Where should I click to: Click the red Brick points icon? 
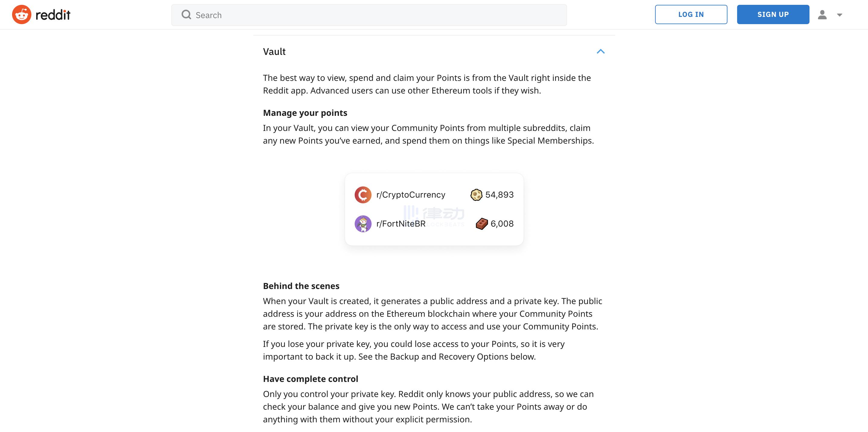tap(482, 224)
